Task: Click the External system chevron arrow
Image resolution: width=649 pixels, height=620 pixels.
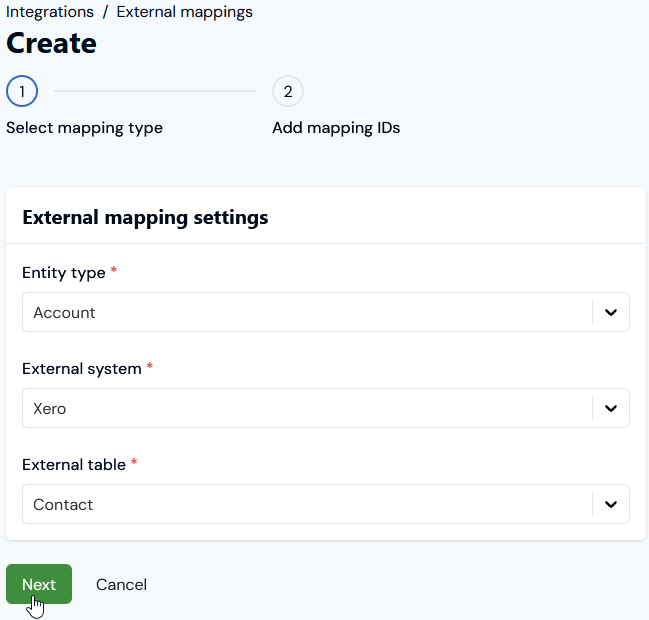Action: coord(611,408)
